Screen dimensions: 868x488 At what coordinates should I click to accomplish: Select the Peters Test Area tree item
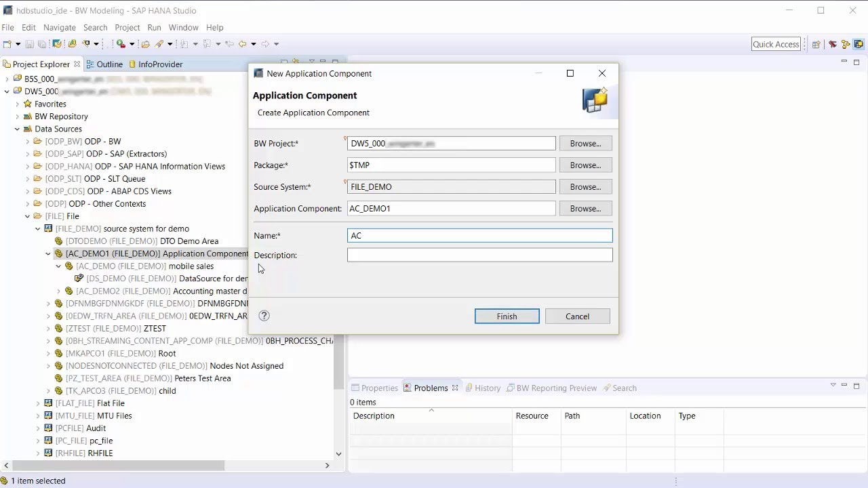[x=148, y=379]
